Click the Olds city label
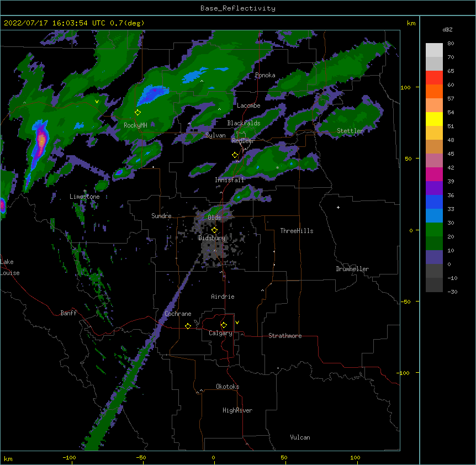The height and width of the screenshot is (465, 476). [x=214, y=218]
